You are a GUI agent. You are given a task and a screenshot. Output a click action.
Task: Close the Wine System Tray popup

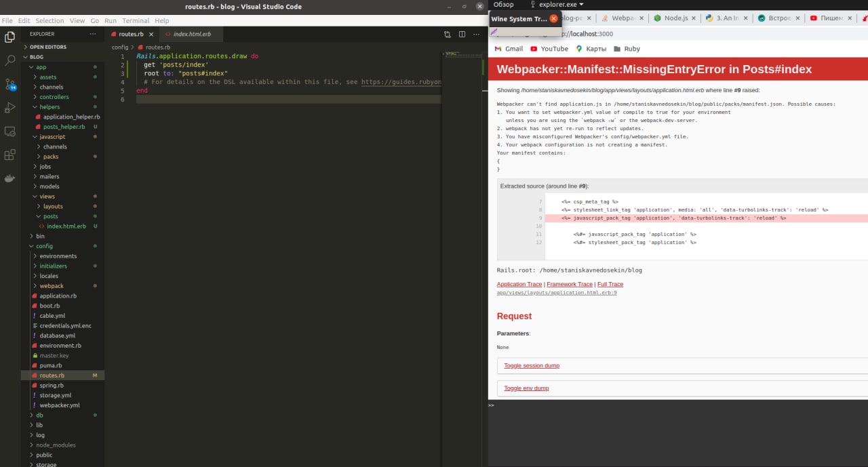554,19
